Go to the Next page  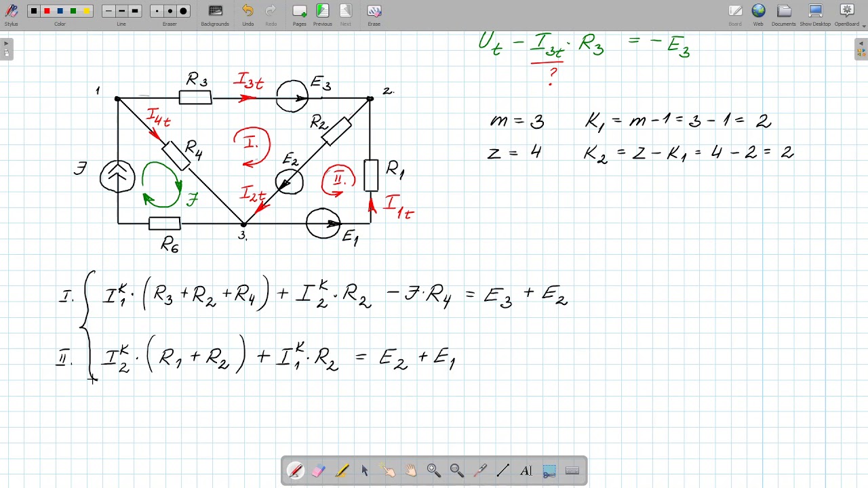tap(346, 11)
